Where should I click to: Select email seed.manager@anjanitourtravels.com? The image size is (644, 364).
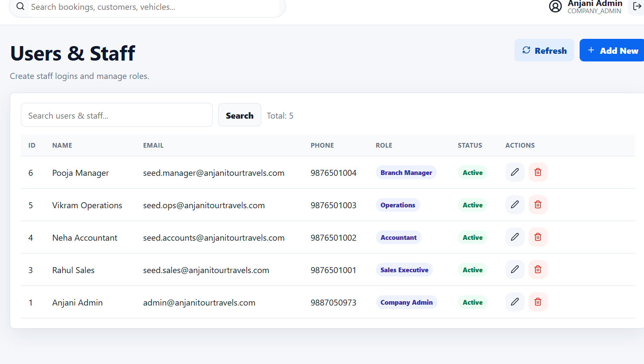click(214, 173)
